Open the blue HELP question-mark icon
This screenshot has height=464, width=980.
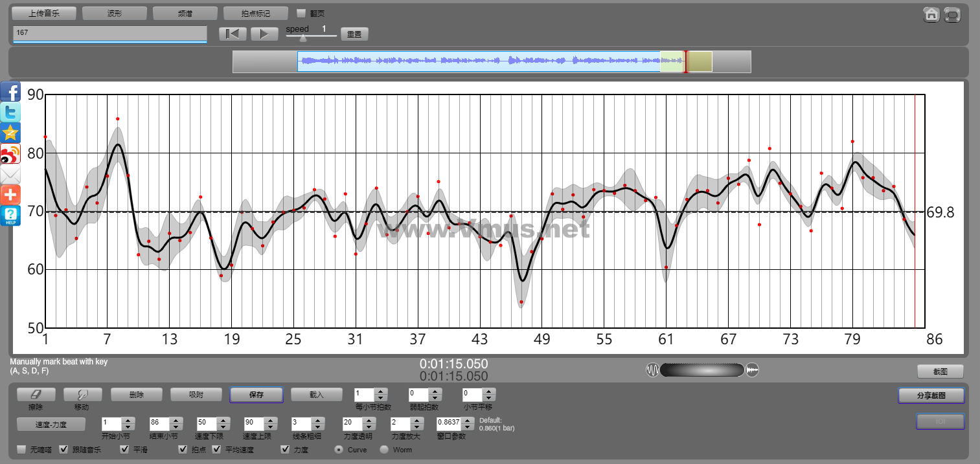coord(10,215)
